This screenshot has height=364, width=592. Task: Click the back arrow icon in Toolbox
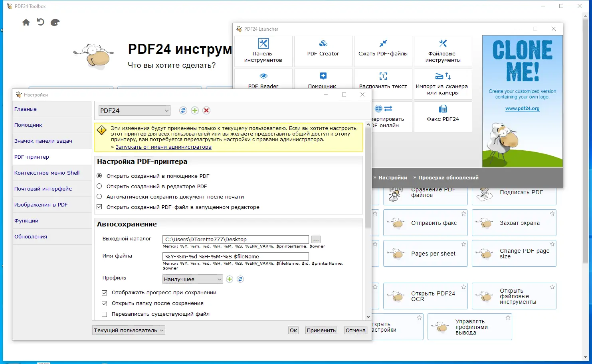40,22
